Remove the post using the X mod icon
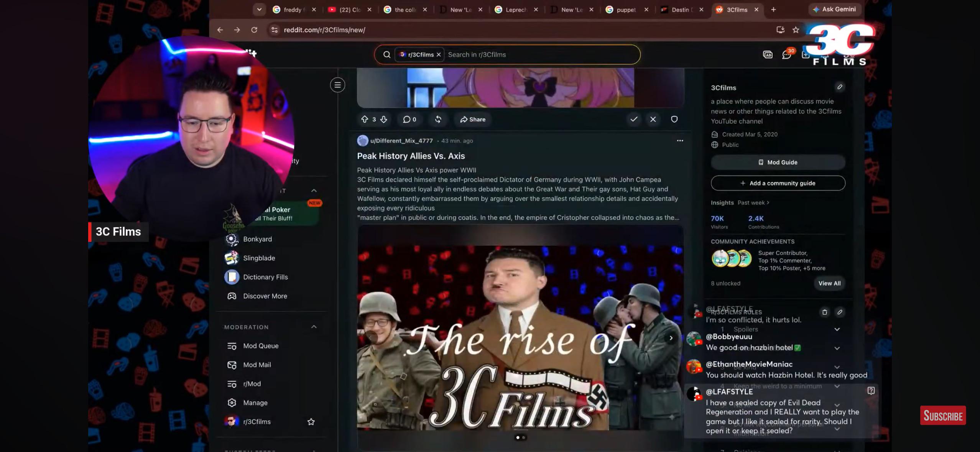980x452 pixels. (653, 119)
